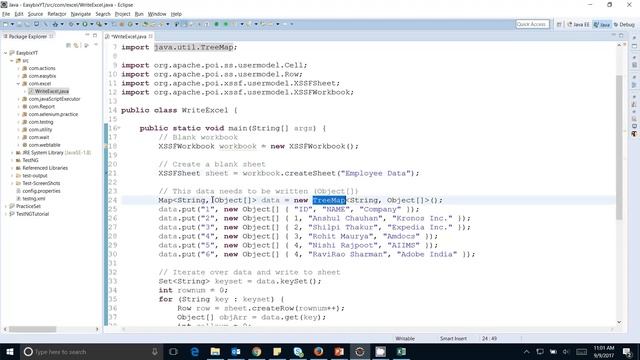The width and height of the screenshot is (640, 360).
Task: Open the Source menu
Action: point(35,14)
